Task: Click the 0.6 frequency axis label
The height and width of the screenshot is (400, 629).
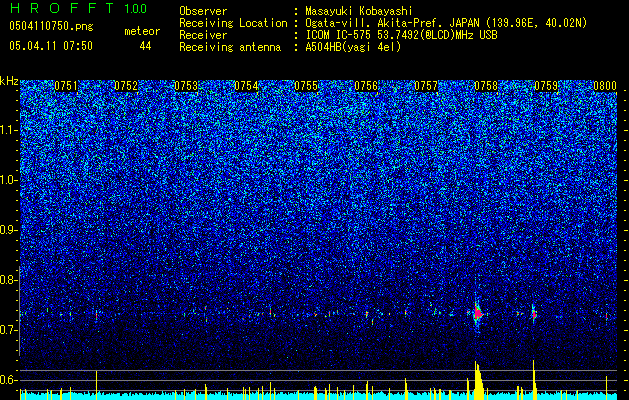Action: (x=7, y=380)
